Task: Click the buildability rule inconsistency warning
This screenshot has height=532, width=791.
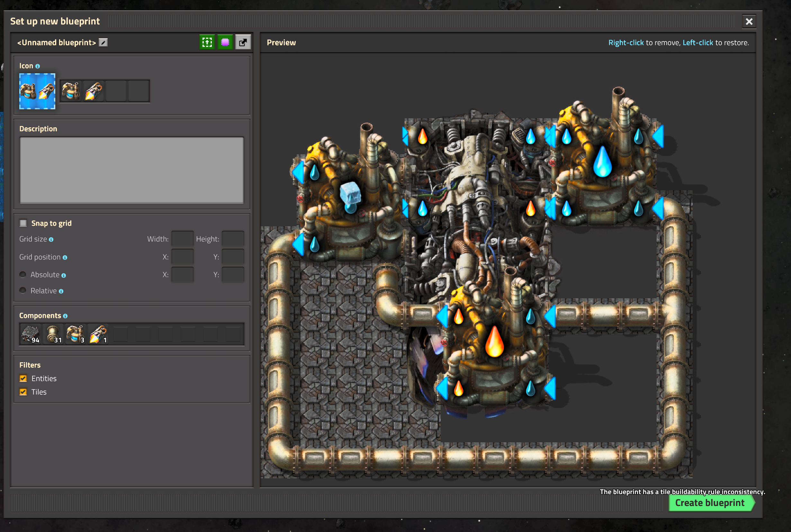Action: pos(682,491)
